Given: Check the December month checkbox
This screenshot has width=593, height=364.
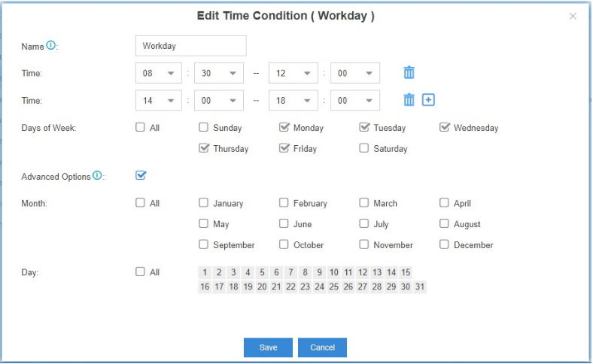Looking at the screenshot, I should pos(444,244).
